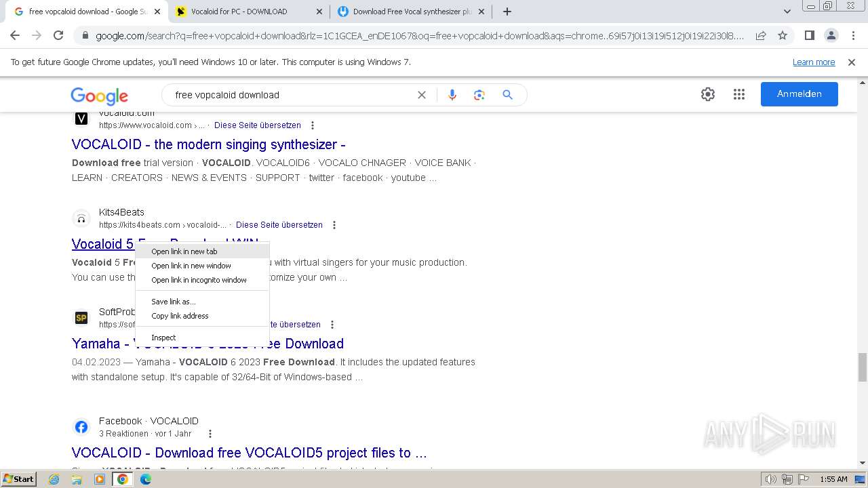Start voice search with microphone icon

[x=452, y=95]
